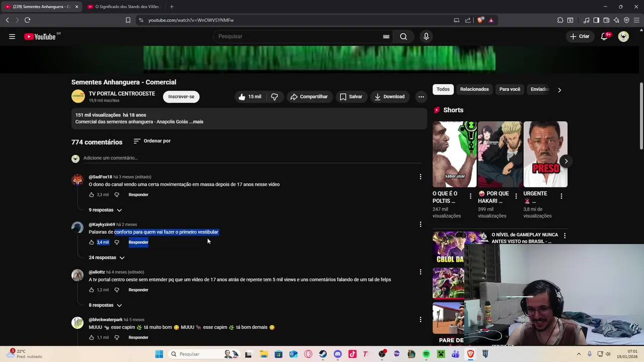This screenshot has width=644, height=362.
Task: Open more actions for the video
Action: [x=421, y=97]
